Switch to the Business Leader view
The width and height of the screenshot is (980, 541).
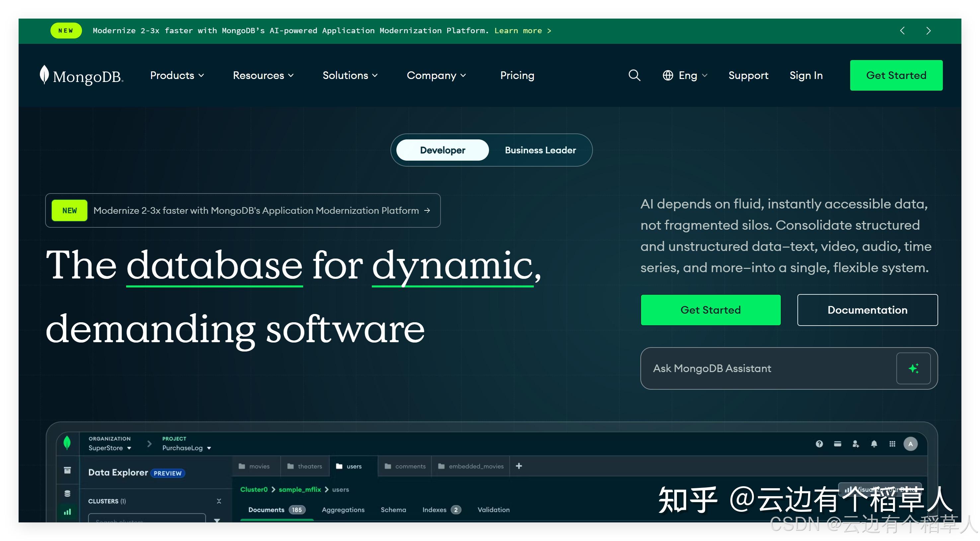(540, 150)
